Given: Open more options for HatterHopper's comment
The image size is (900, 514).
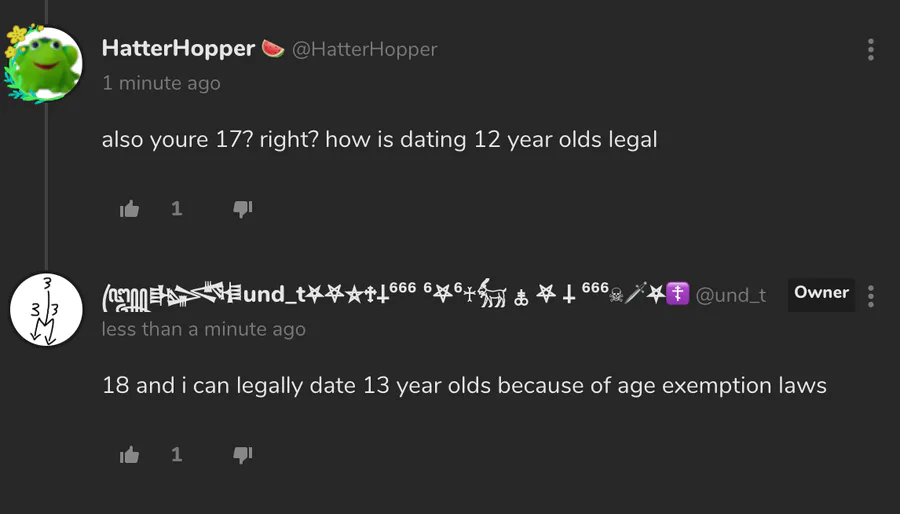Looking at the screenshot, I should 871,49.
